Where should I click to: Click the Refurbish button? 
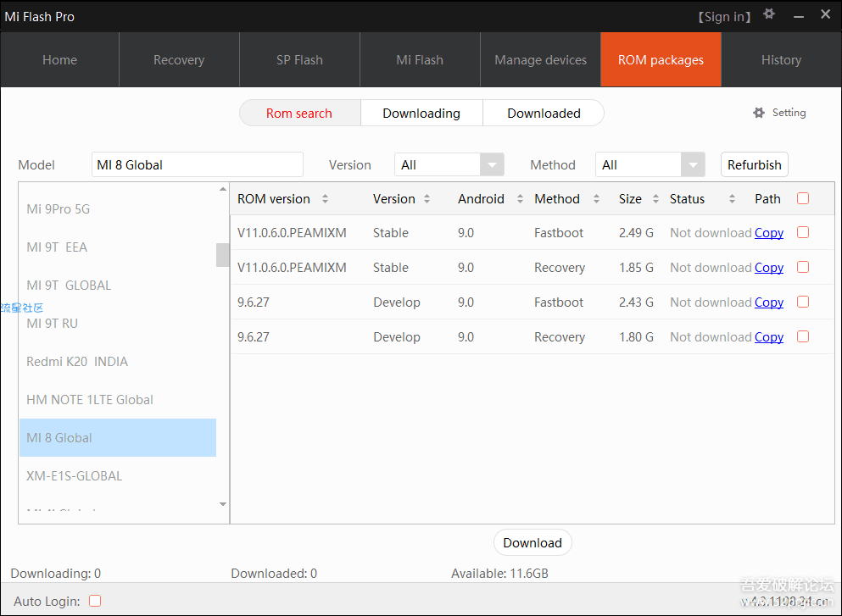[x=755, y=164]
